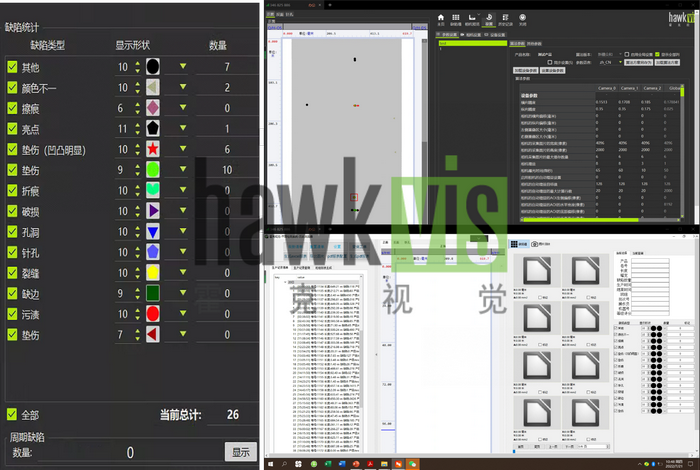
Task: Open the grid thumbnails icon in top toolbar
Action: 455,18
